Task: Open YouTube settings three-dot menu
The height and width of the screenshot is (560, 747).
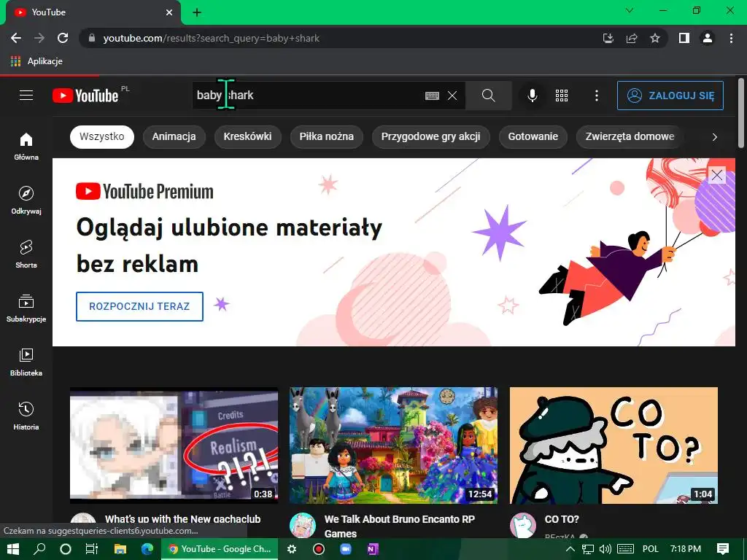Action: point(597,96)
